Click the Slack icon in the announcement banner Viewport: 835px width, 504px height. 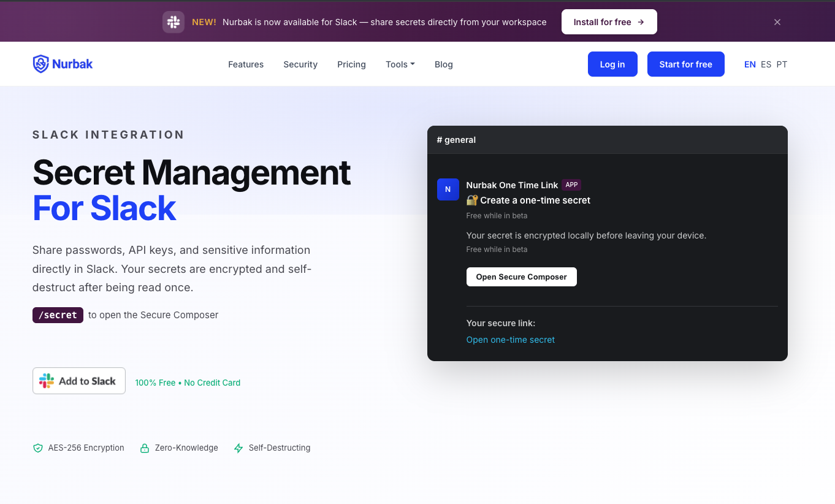point(173,22)
